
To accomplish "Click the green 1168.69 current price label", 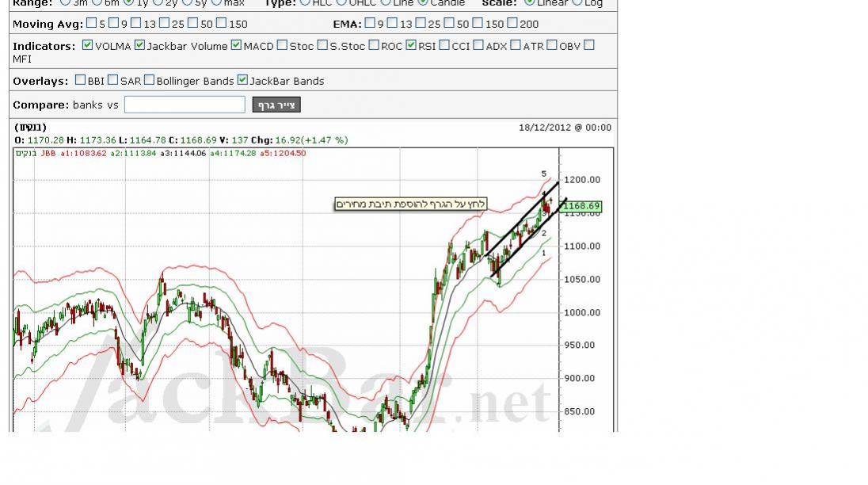I will point(582,206).
